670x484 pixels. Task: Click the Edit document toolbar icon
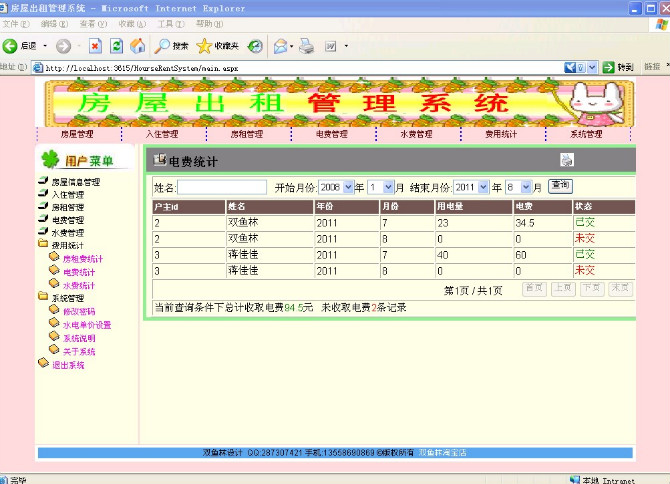[331, 46]
